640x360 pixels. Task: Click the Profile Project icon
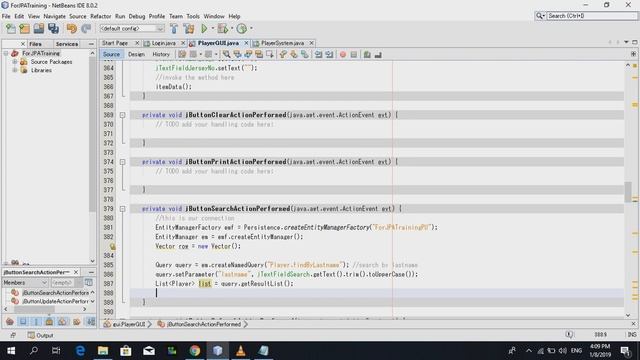(x=242, y=29)
